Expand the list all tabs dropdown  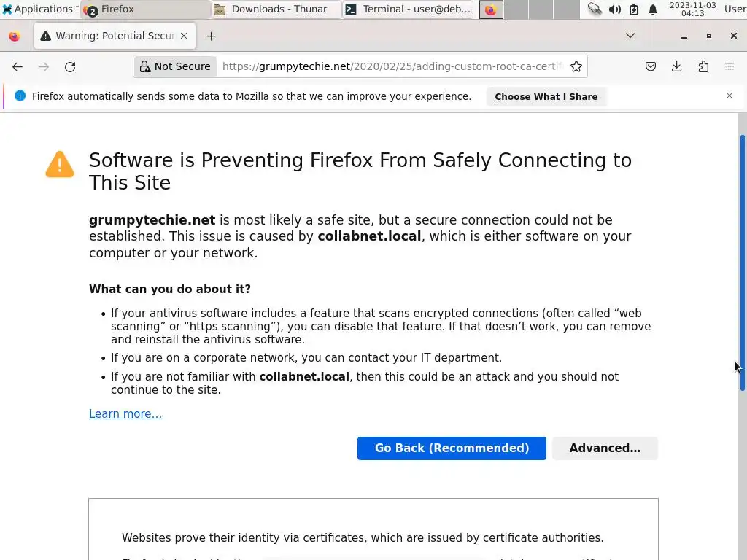click(630, 36)
